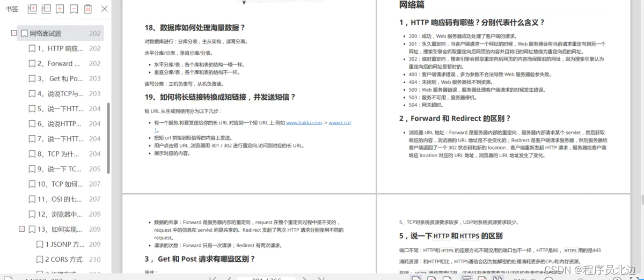Click heading 2，Forward 和 Redirect 的区别？
This screenshot has width=644, height=280.
455,119
